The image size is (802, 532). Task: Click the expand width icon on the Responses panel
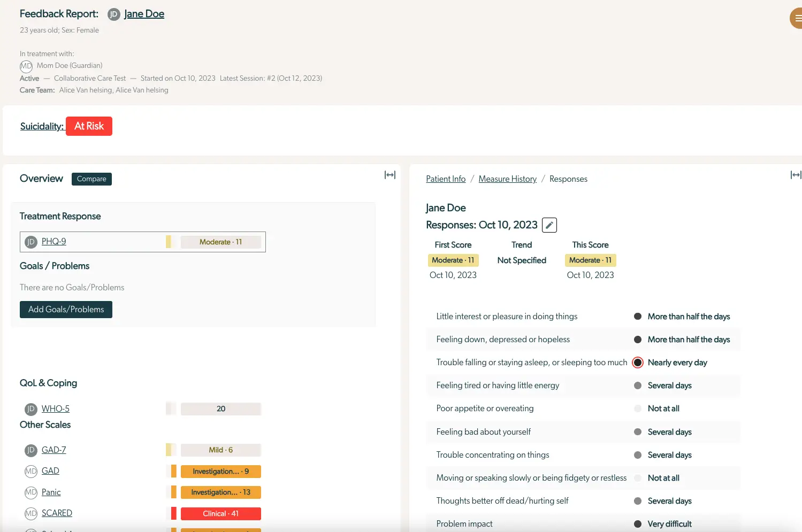(x=796, y=174)
